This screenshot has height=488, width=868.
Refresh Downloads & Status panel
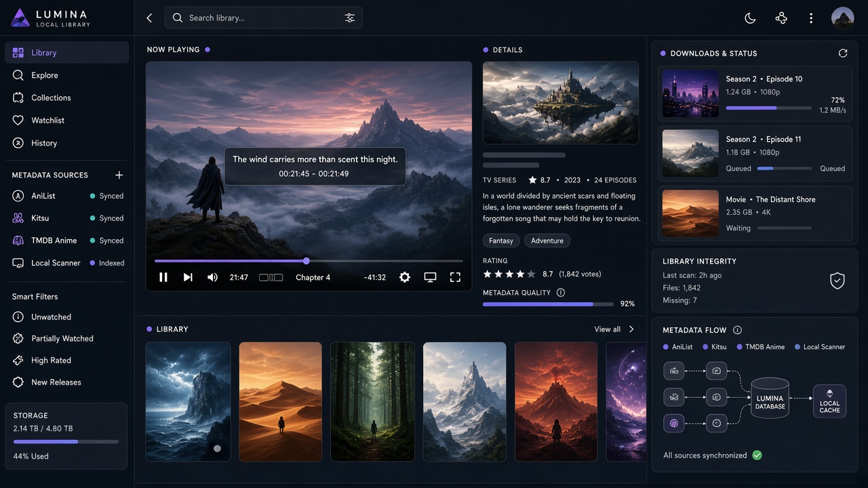tap(843, 53)
